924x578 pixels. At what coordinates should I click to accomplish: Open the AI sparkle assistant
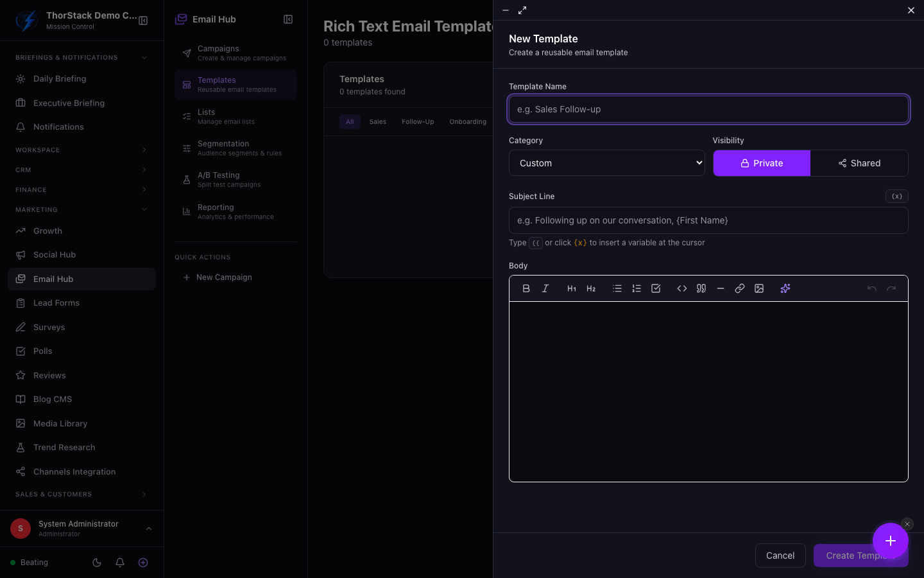pyautogui.click(x=785, y=288)
